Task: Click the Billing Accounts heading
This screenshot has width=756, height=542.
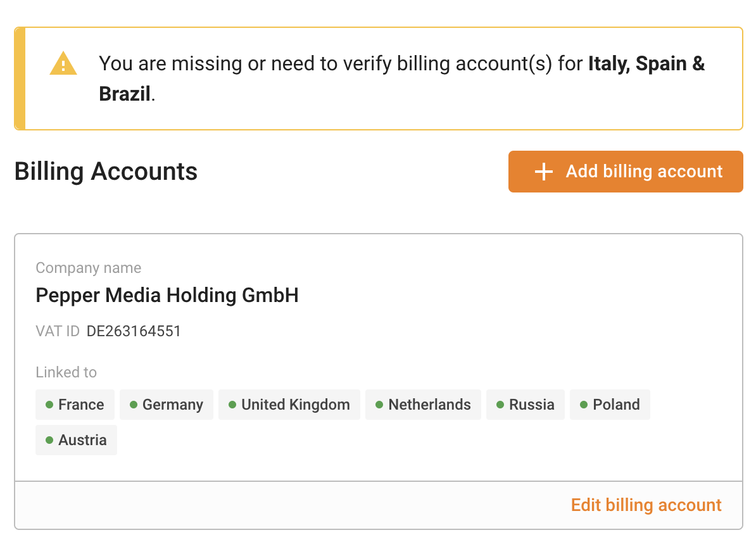Action: pos(106,172)
